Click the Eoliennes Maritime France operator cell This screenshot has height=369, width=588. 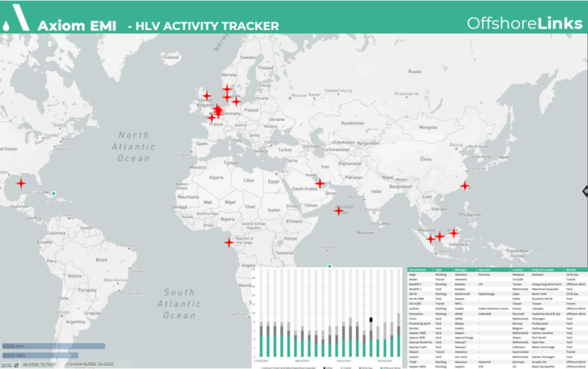coord(493,309)
